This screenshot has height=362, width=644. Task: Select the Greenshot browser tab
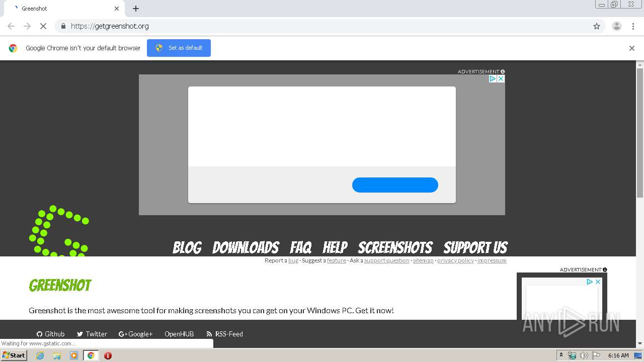coord(64,9)
